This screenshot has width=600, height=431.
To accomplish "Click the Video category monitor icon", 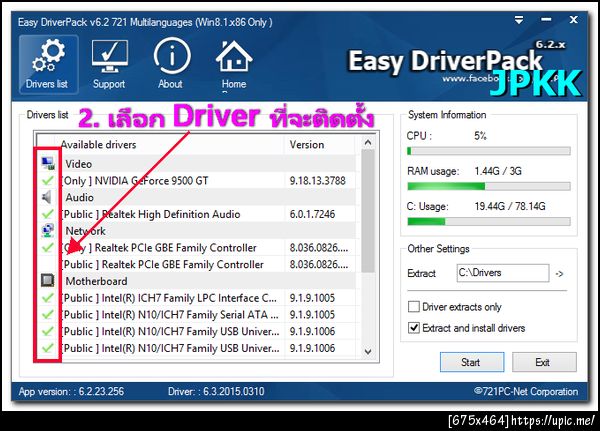I will [x=48, y=163].
